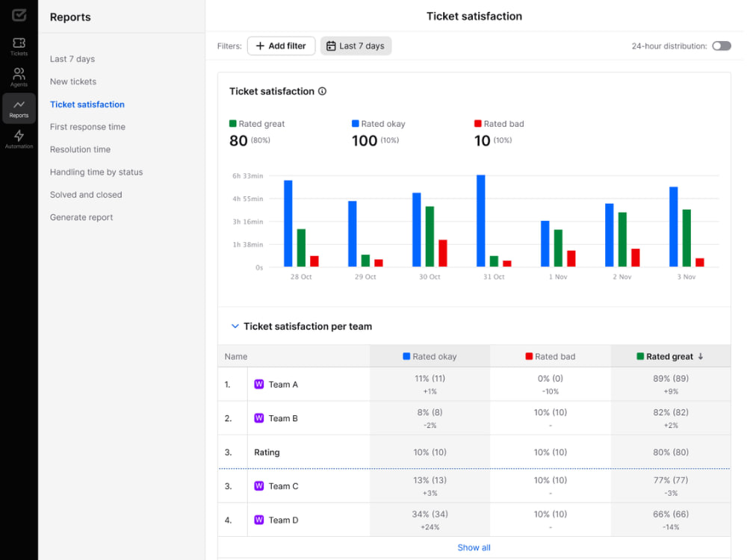747x560 pixels.
Task: Open First response time report
Action: point(87,127)
